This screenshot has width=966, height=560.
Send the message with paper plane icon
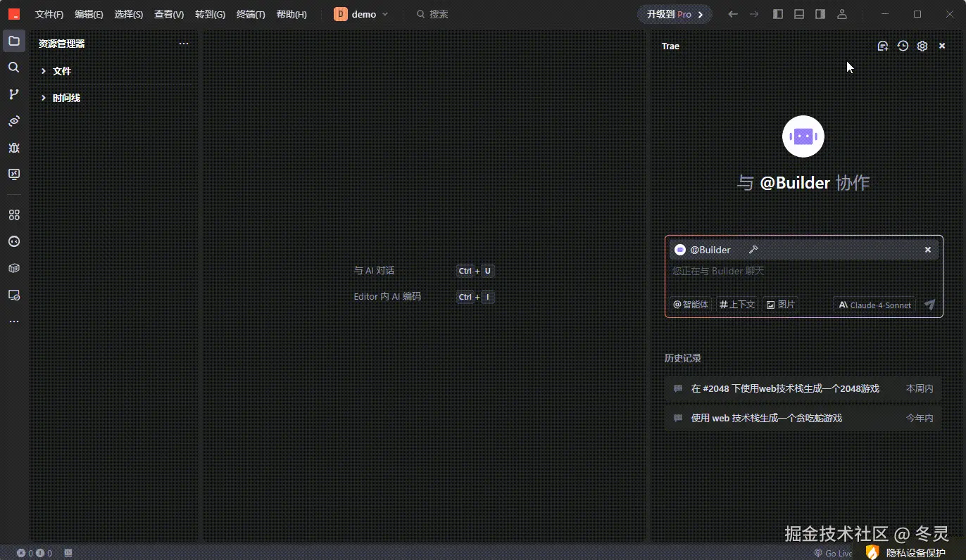[x=929, y=305]
